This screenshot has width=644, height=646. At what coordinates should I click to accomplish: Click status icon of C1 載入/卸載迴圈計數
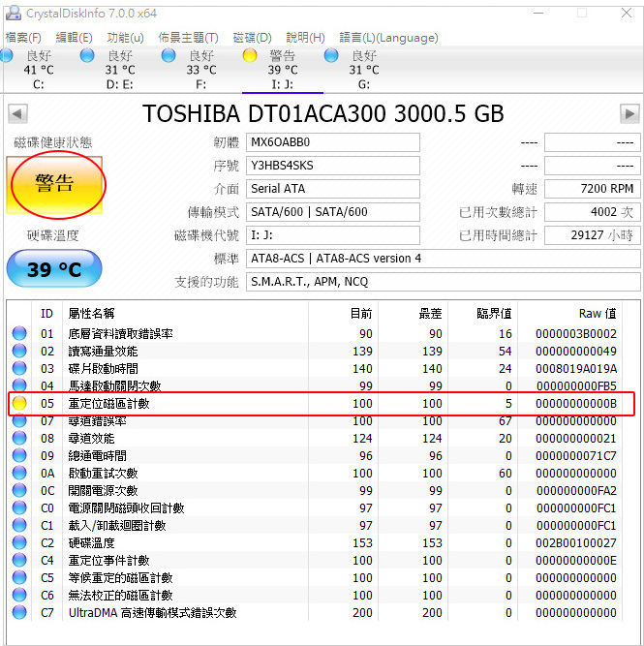pos(19,525)
